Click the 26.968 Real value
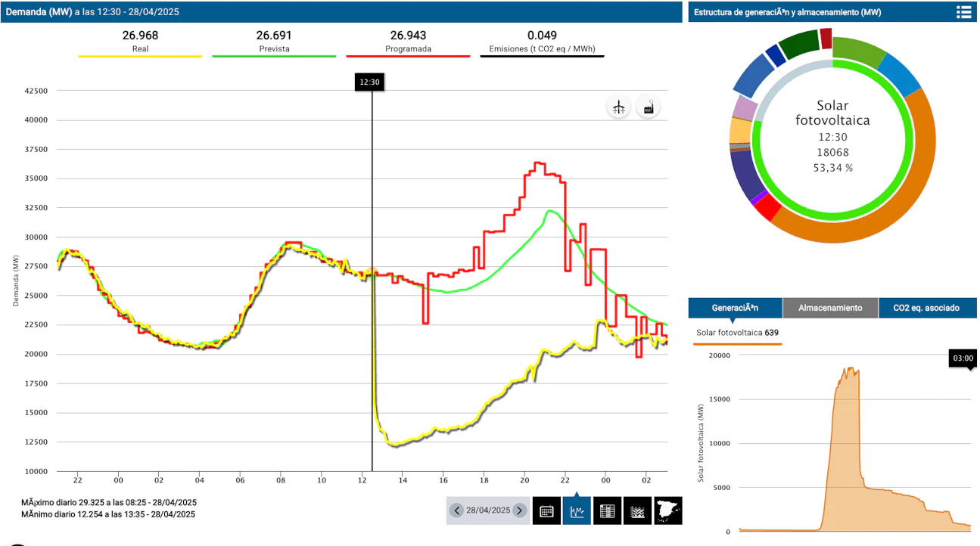Viewport: 980px width, 546px height. coord(140,35)
